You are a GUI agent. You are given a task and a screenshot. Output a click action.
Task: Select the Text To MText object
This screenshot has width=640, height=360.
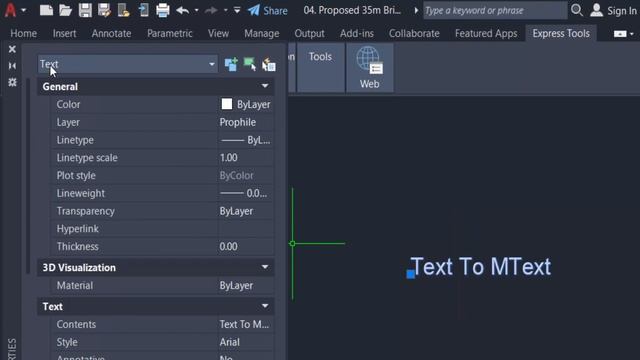click(x=481, y=267)
